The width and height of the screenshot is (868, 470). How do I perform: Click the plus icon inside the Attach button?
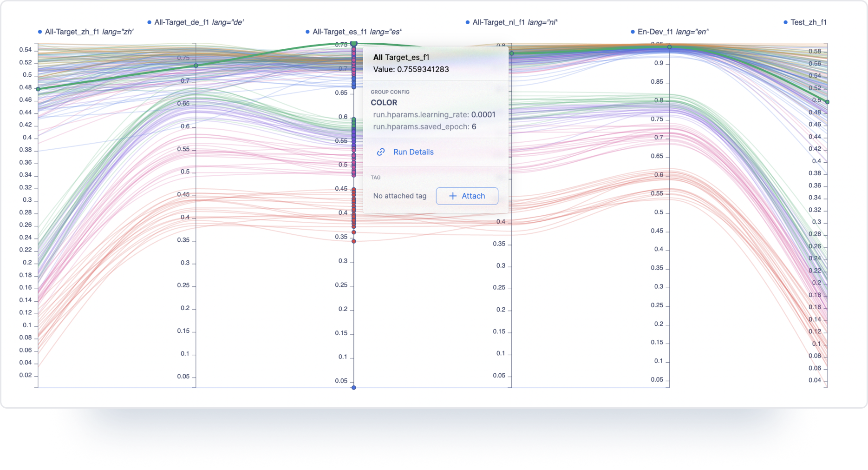453,196
